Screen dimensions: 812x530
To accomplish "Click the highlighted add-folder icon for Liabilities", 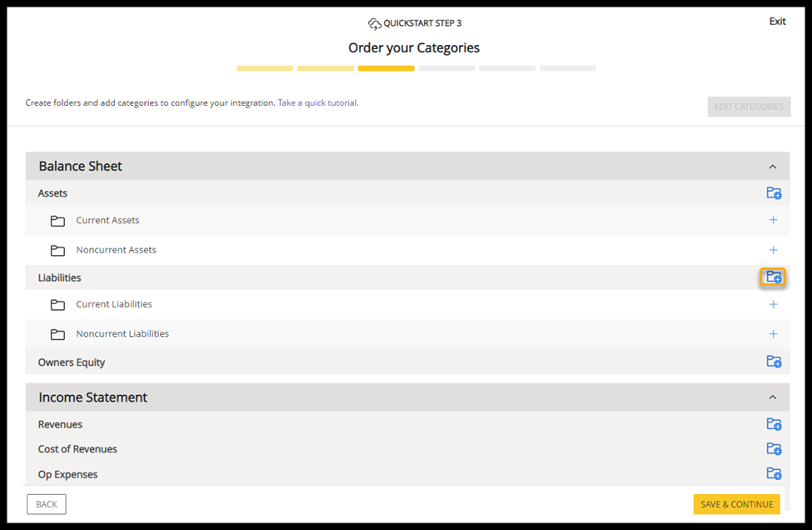I will [x=774, y=277].
